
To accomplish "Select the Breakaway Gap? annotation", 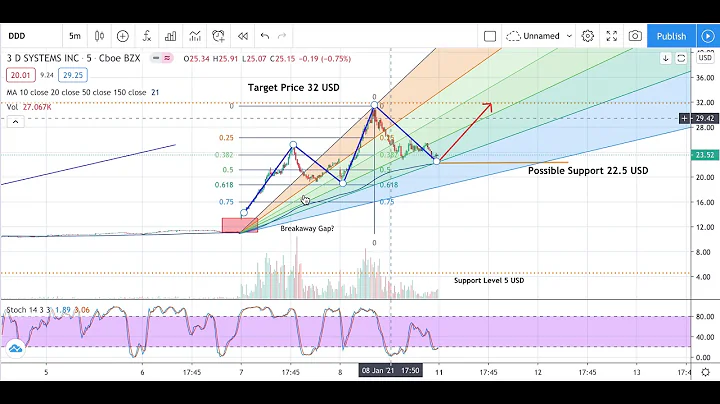I will point(307,228).
